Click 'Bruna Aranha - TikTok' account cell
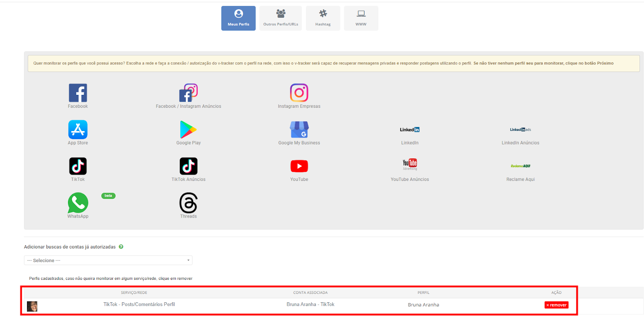 310,304
